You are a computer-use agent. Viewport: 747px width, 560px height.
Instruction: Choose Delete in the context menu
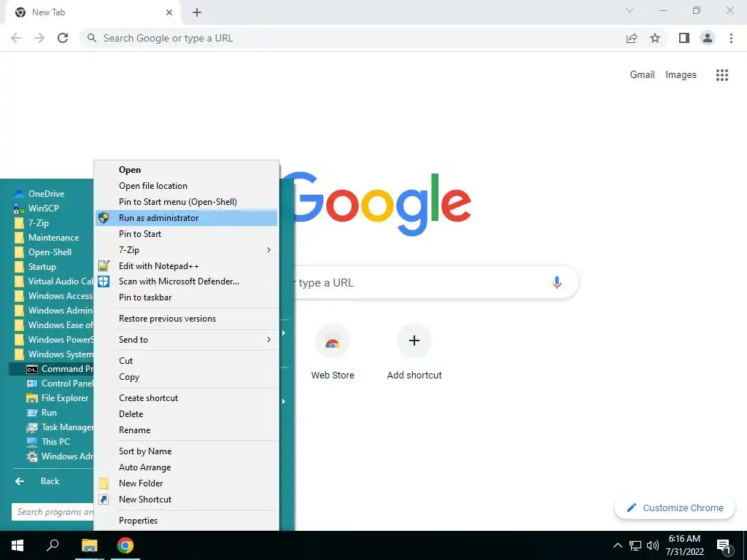pos(186,414)
